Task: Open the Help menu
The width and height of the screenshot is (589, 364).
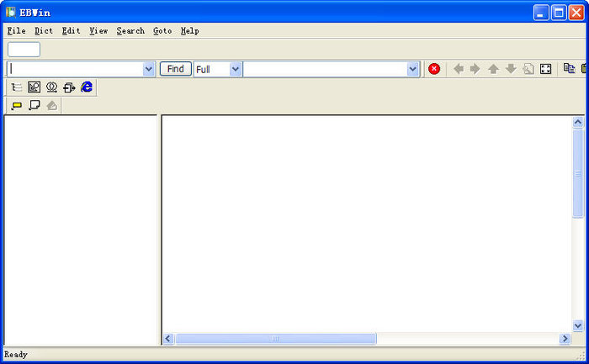Action: [189, 31]
